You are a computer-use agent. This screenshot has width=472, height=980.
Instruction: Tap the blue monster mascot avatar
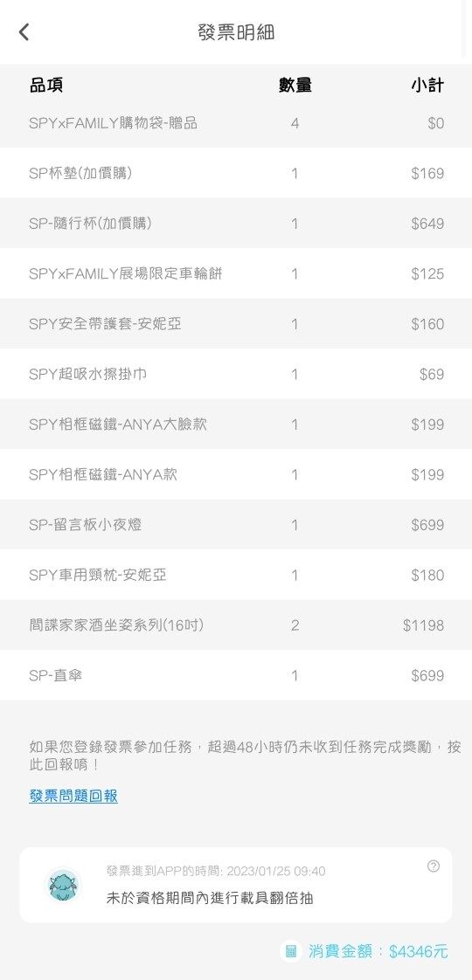[x=65, y=885]
